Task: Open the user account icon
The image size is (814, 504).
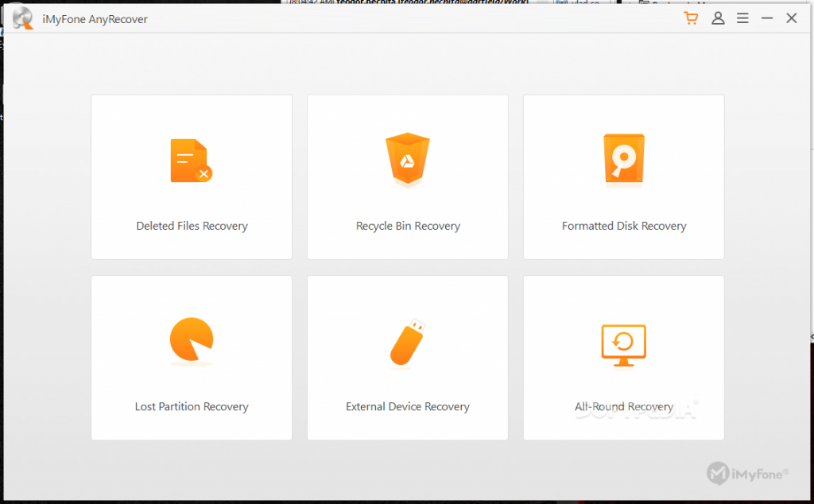Action: 718,17
